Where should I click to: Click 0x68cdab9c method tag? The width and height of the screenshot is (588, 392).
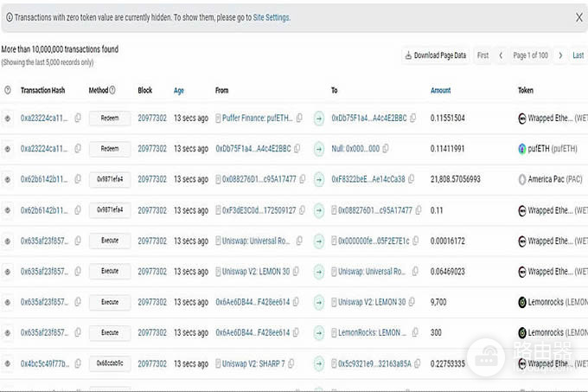(110, 363)
